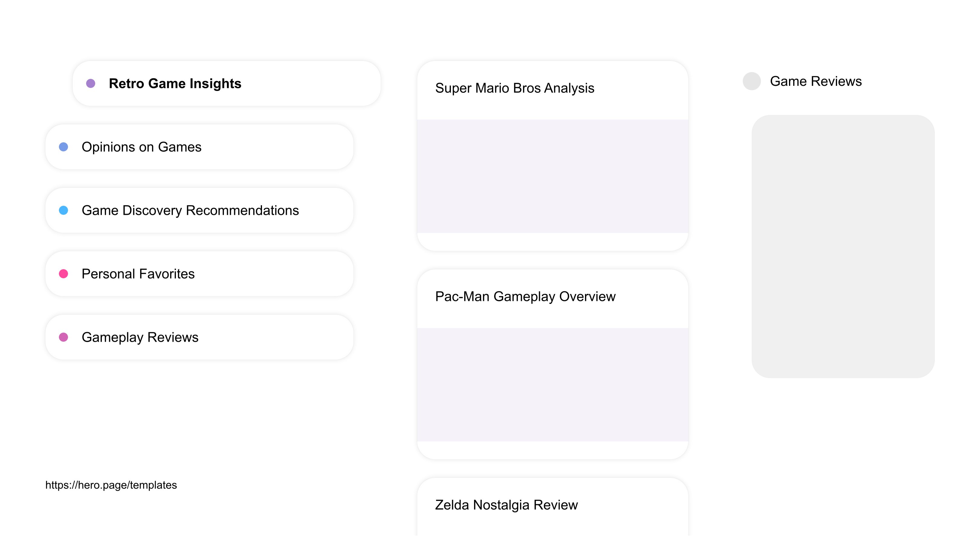Open the Opinions on Games category

pyautogui.click(x=199, y=147)
